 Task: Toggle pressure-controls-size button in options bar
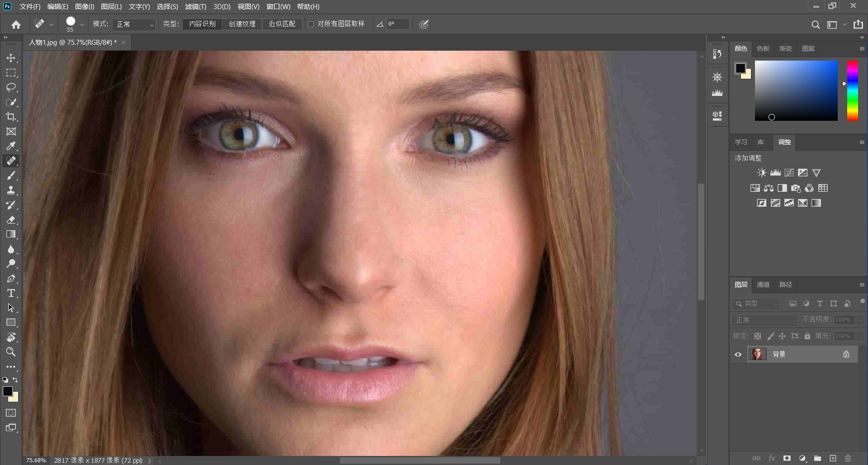(x=424, y=24)
